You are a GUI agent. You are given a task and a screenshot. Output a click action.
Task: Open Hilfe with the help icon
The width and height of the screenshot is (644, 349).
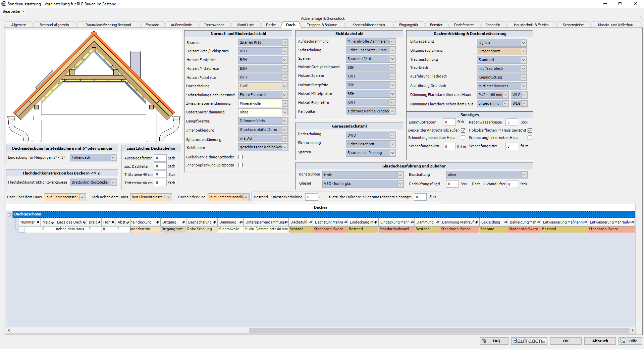click(630, 341)
